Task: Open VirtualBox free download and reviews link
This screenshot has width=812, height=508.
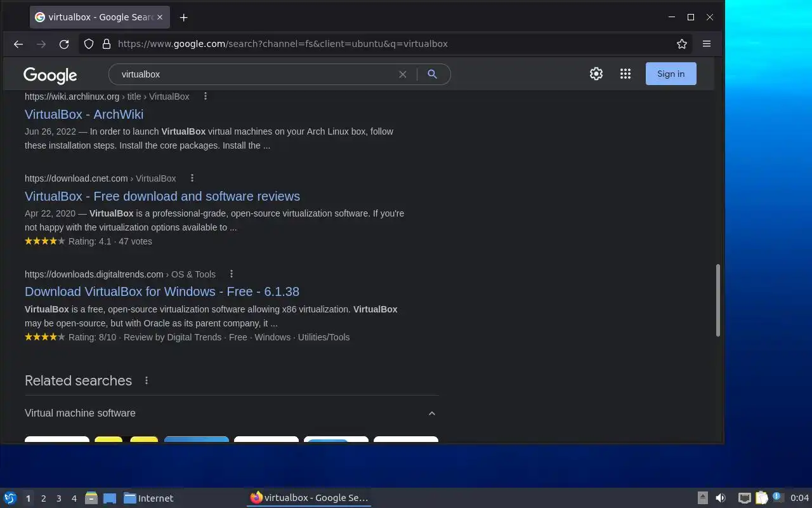Action: pos(162,196)
